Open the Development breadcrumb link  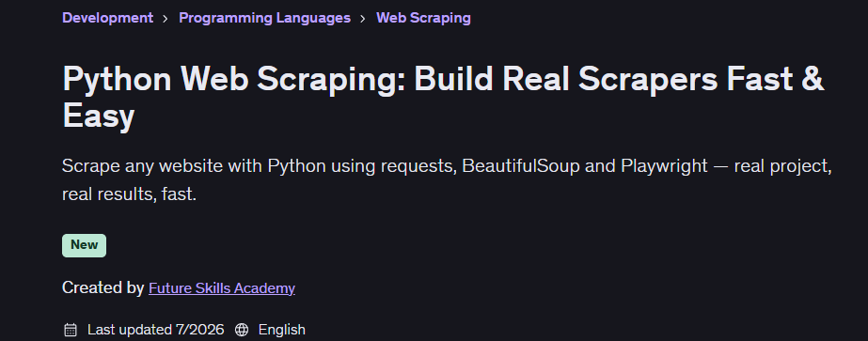click(x=107, y=18)
